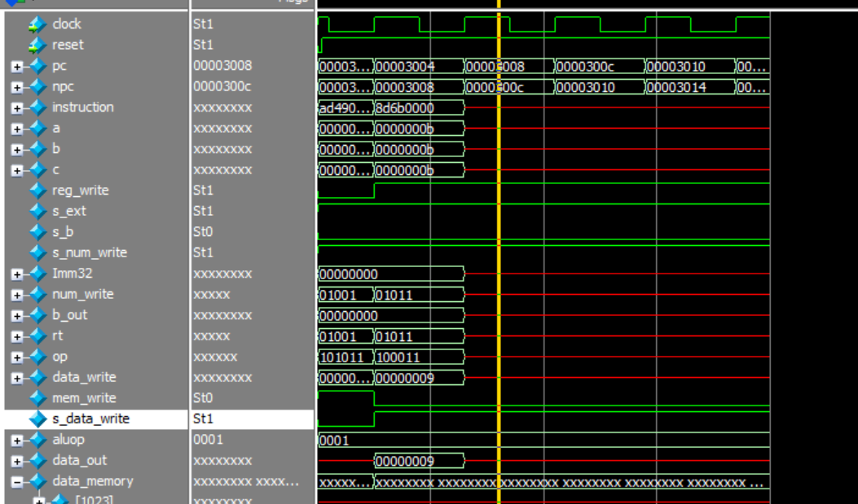Click the pc signal diamond icon
This screenshot has height=504, width=858.
[37, 66]
